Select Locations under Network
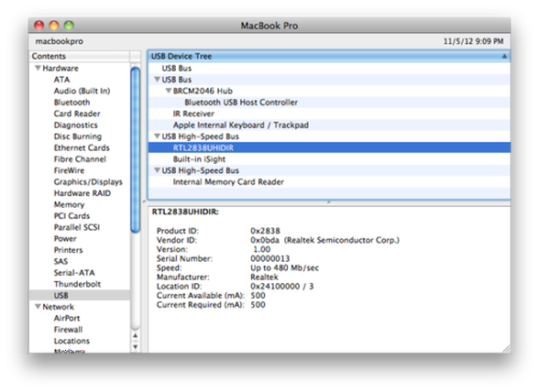Viewport: 539px width, 392px height. pos(71,341)
